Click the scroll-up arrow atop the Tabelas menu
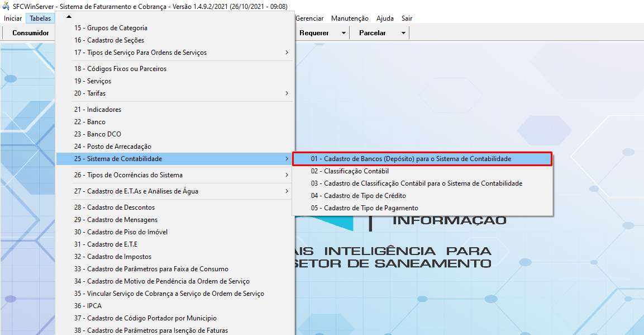 coord(69,17)
